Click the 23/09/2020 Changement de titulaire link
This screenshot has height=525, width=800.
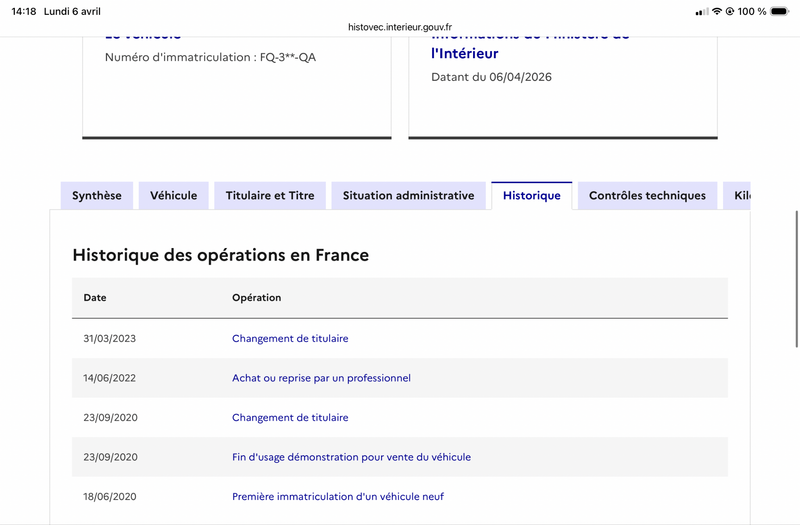(x=290, y=418)
